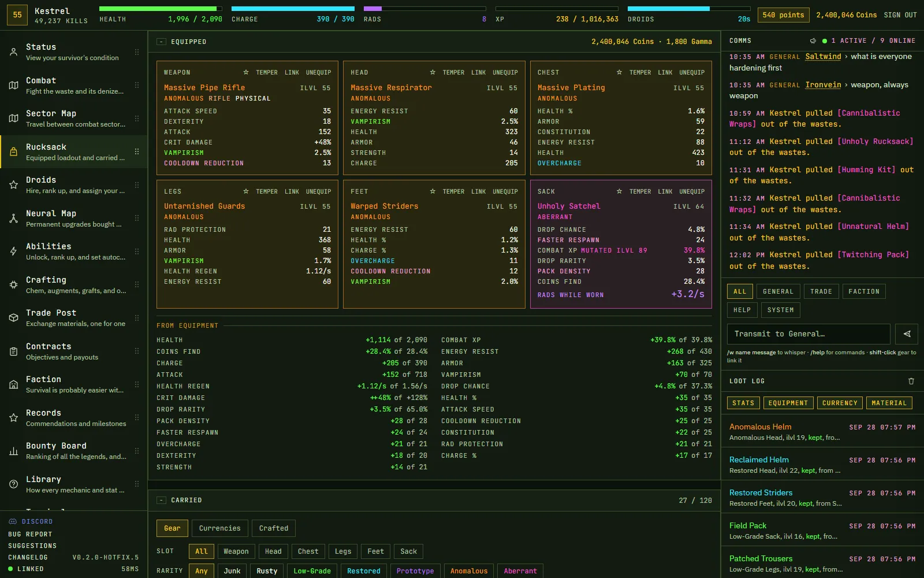
Task: Select the TRADE chat channel
Action: click(x=821, y=291)
